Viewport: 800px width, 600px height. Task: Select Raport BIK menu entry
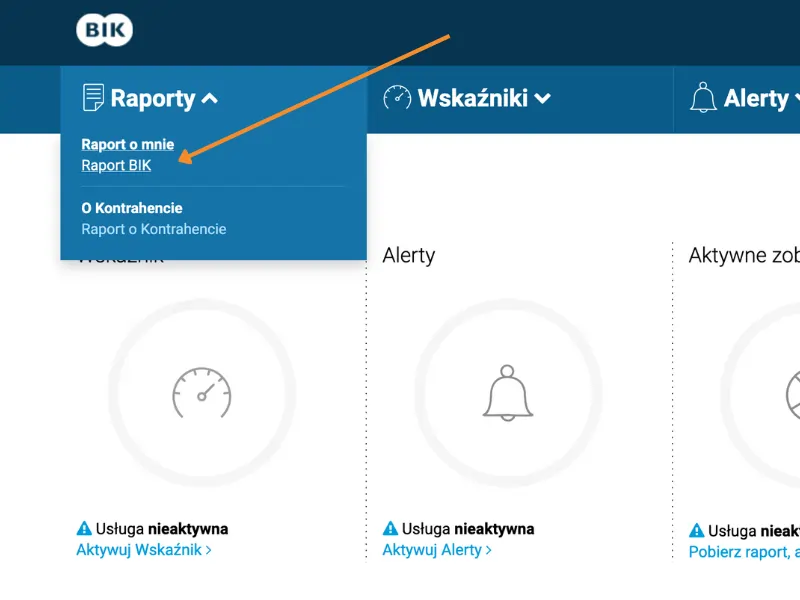tap(116, 165)
